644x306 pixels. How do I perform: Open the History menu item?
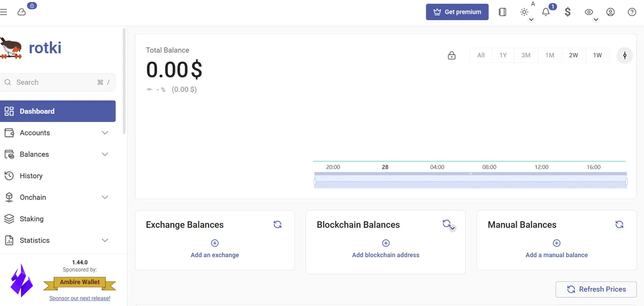(58, 176)
